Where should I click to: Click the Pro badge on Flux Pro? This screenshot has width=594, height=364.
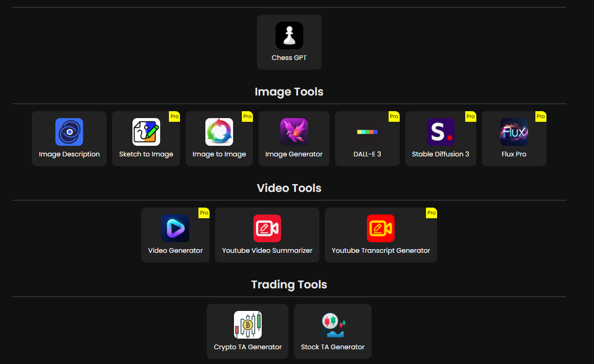pyautogui.click(x=541, y=117)
